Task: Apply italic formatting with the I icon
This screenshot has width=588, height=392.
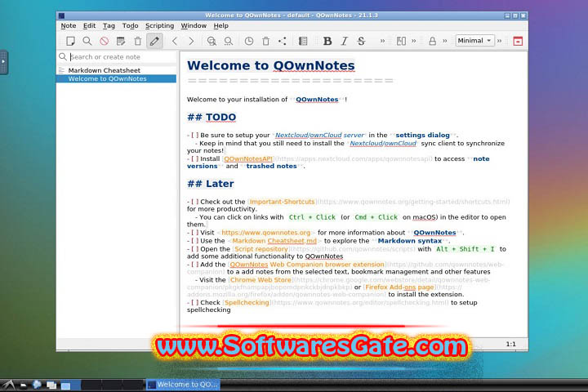Action: 345,41
